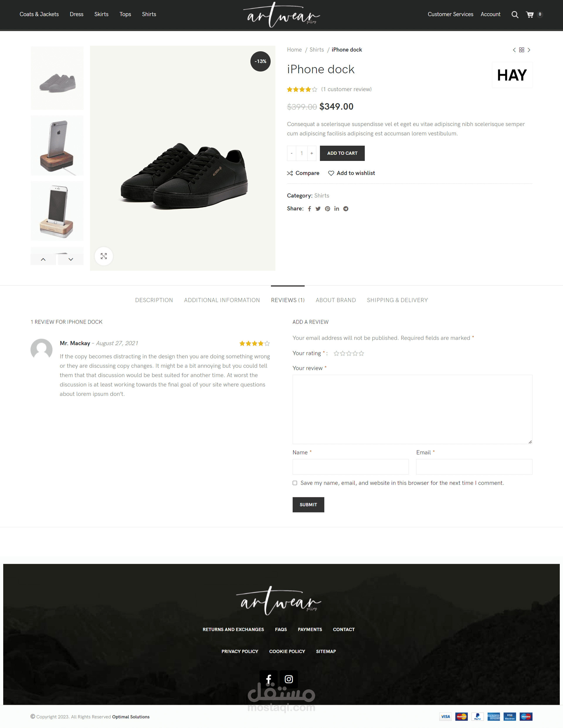The image size is (563, 728).
Task: Select the silver iPhone dock thumbnail
Action: (x=57, y=145)
